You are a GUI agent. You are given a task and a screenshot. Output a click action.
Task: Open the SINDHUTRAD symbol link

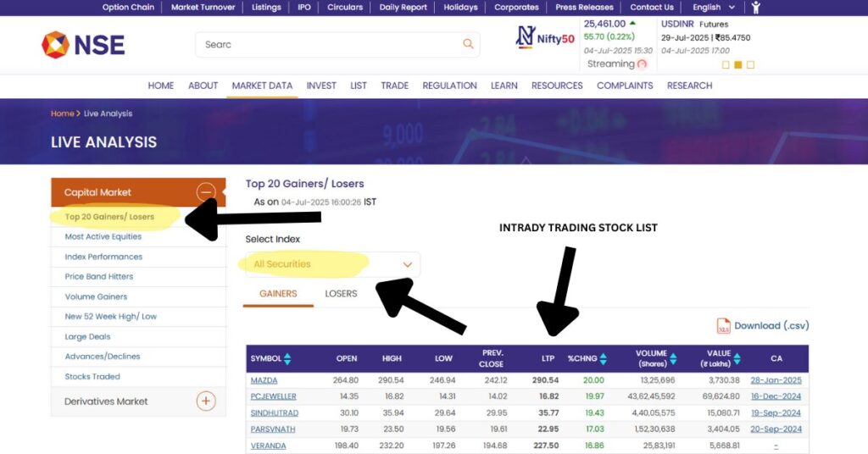274,413
